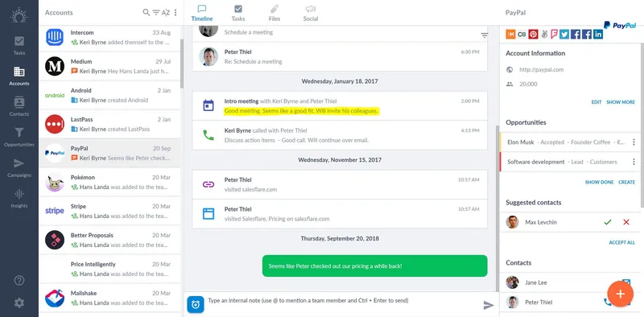The width and height of the screenshot is (644, 317).
Task: Open the help question mark icon
Action: pos(19,281)
